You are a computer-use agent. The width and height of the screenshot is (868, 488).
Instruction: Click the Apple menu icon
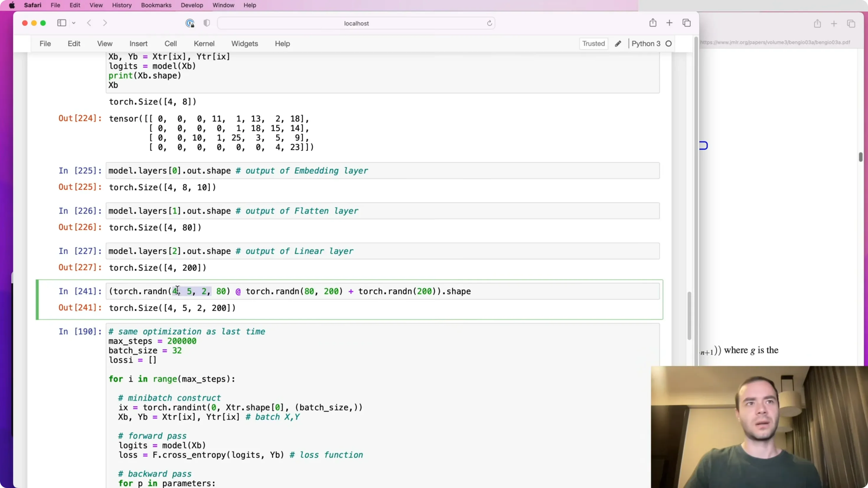coord(12,5)
